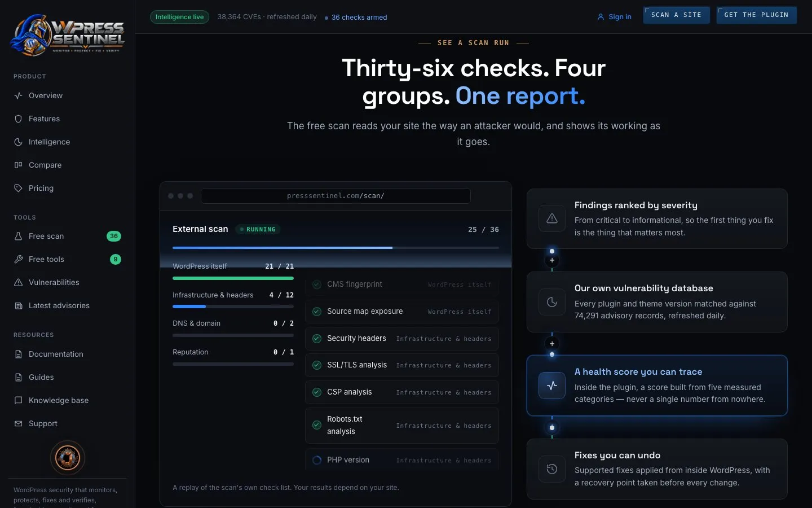Image resolution: width=812 pixels, height=508 pixels.
Task: Click the Latest advisories document icon
Action: [18, 306]
